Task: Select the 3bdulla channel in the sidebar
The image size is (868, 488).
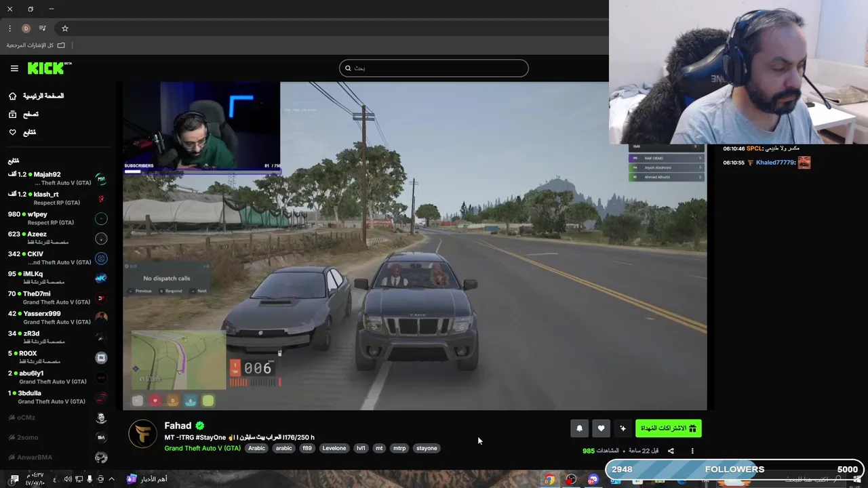Action: click(57, 397)
